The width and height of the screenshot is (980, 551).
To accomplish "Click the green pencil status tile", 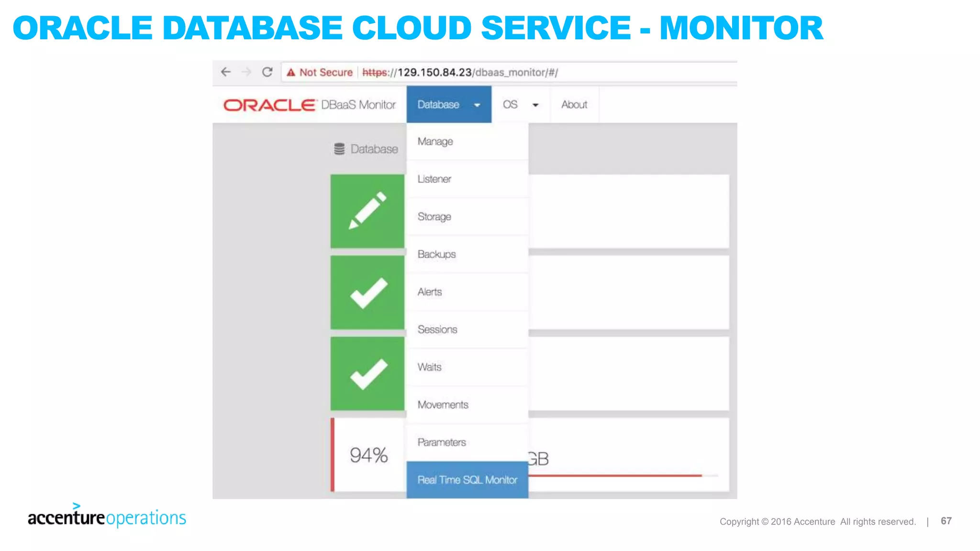I will [x=367, y=211].
